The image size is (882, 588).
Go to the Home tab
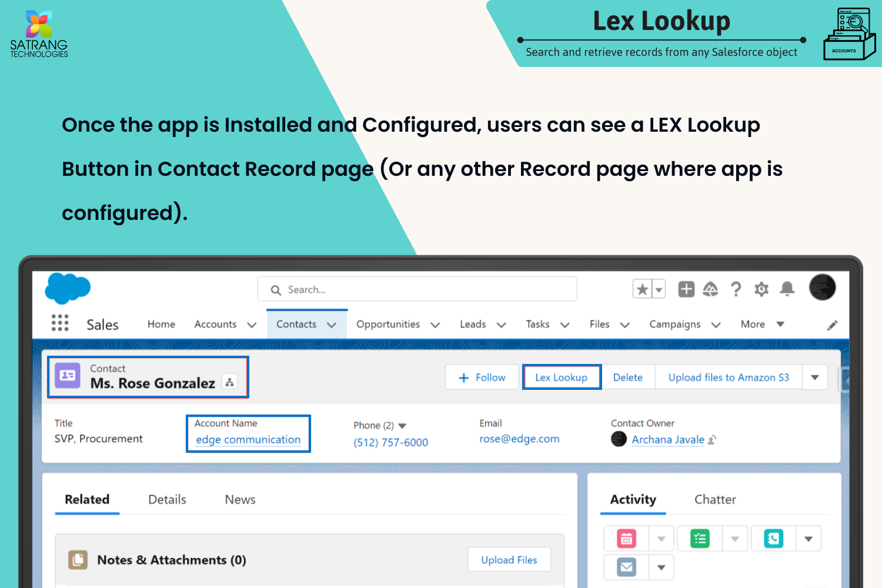(x=161, y=324)
